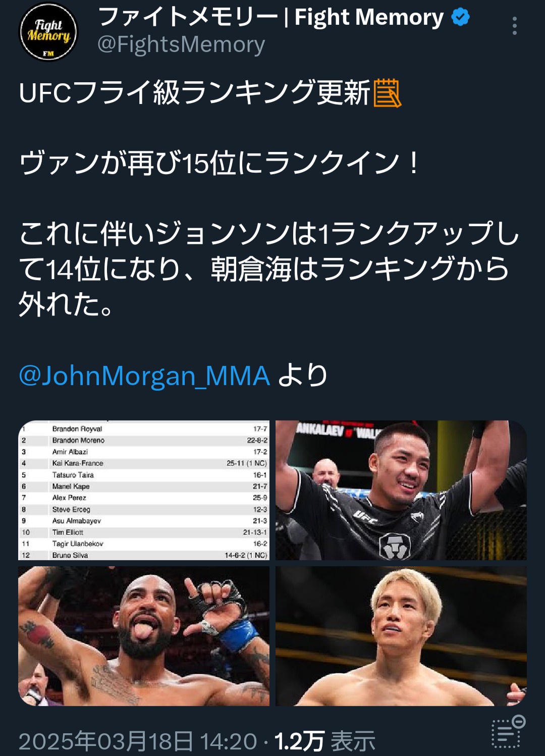This screenshot has height=756, width=545.
Task: Tap the @FightsMemory handle
Action: [x=181, y=44]
